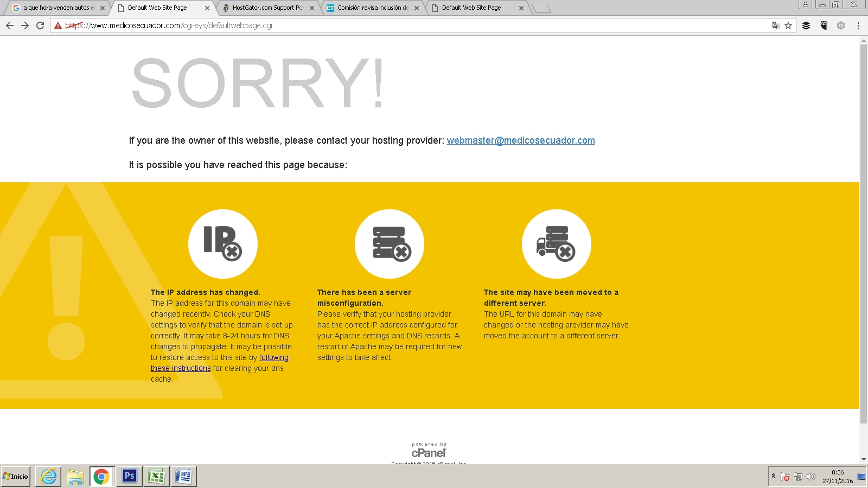Open the Chrome three-dot menu

858,25
